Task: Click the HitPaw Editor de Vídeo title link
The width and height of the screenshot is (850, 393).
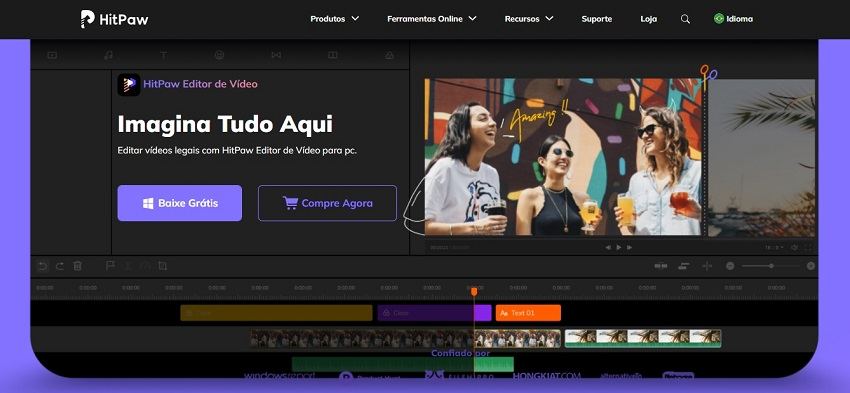Action: click(x=200, y=84)
